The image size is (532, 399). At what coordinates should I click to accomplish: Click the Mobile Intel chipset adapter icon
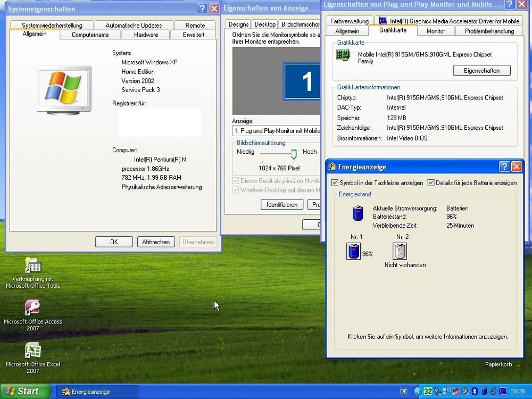tap(343, 55)
